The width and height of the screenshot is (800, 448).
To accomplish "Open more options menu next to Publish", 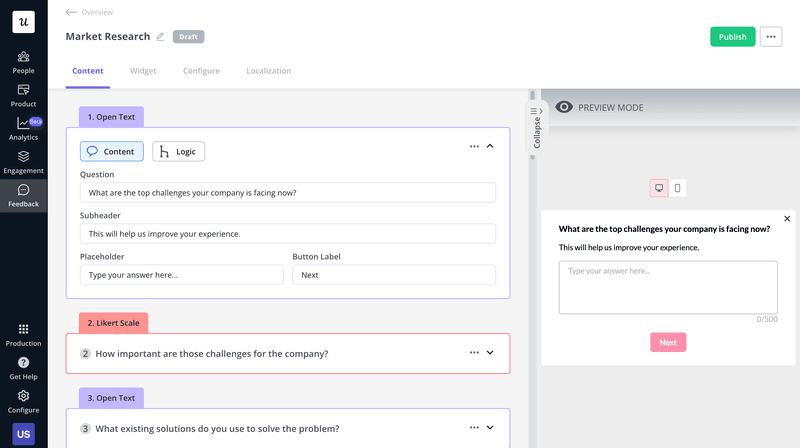I will coord(771,37).
